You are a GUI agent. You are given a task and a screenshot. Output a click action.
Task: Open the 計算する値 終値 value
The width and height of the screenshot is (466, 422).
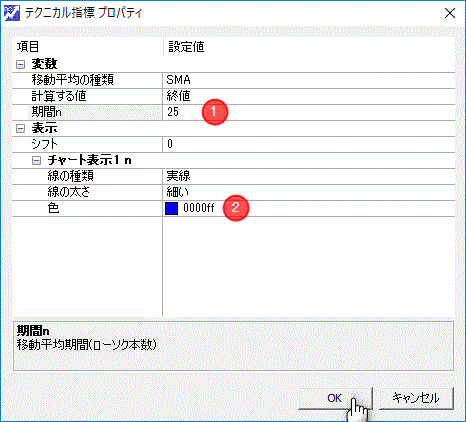309,96
